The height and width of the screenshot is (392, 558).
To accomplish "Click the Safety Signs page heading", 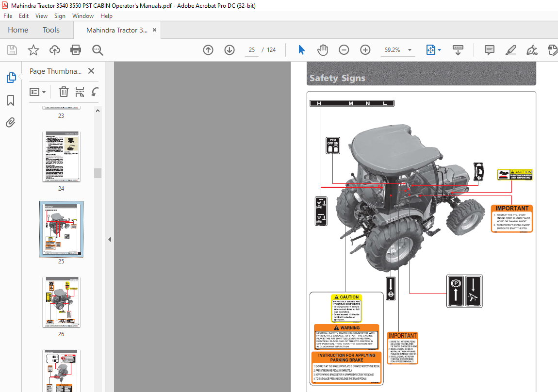I will [337, 78].
